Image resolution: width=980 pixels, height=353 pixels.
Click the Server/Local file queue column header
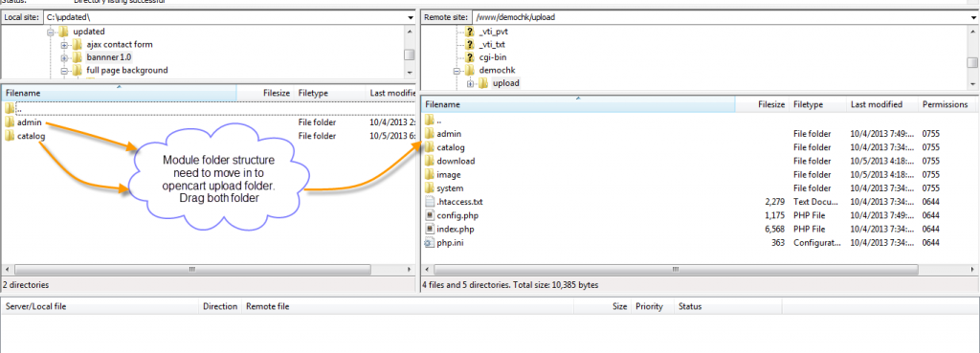tap(100, 306)
